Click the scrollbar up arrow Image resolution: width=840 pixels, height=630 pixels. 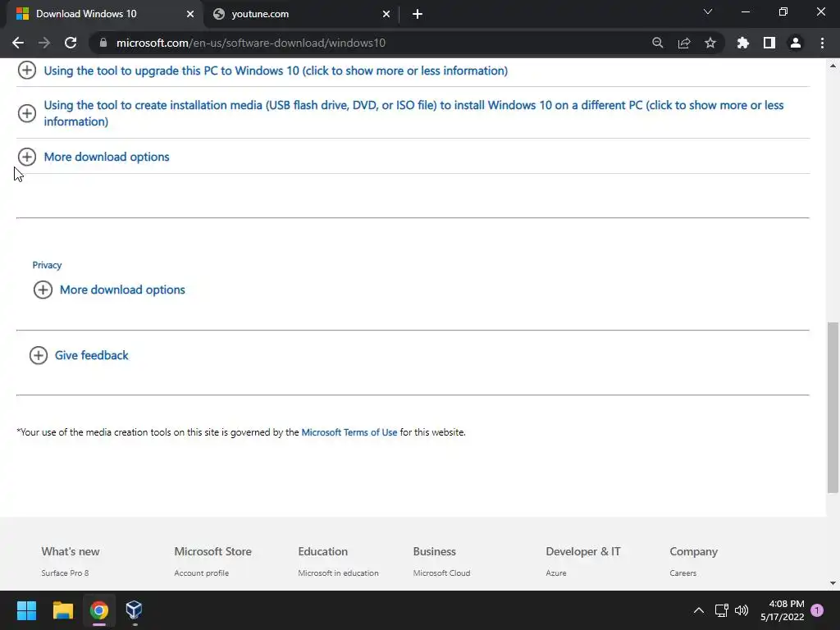point(833,66)
